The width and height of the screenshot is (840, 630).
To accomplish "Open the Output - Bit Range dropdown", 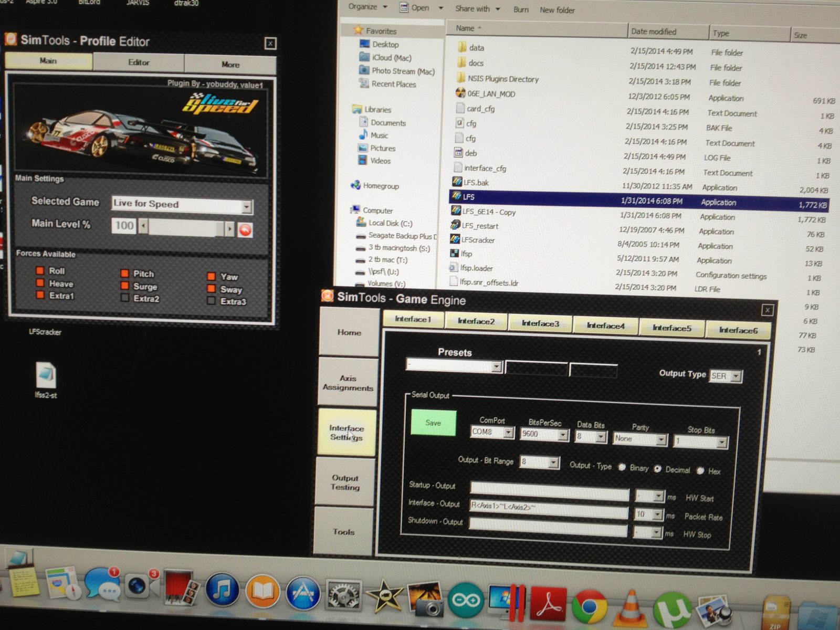I will tap(553, 462).
